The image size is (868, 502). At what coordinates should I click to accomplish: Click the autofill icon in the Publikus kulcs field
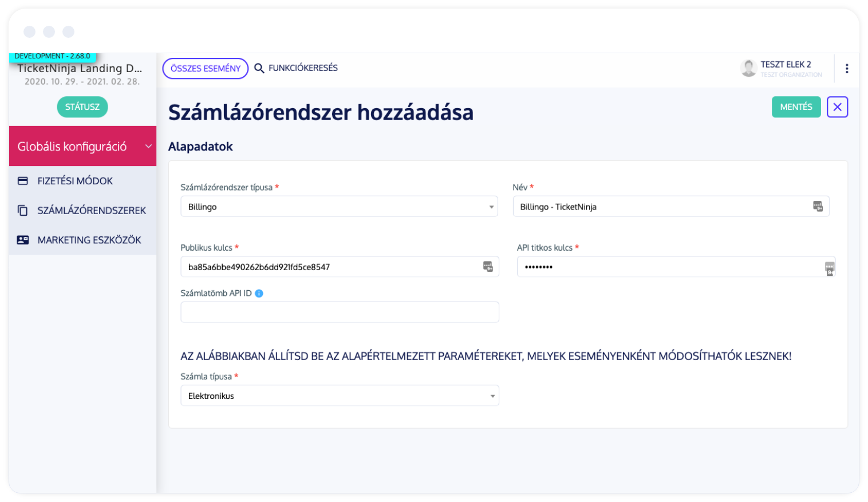[488, 267]
